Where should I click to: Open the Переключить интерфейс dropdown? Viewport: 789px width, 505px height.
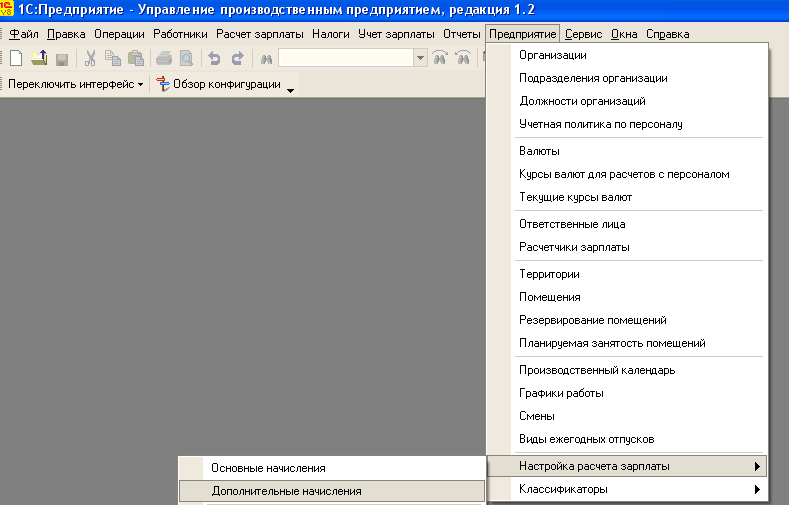tap(75, 84)
